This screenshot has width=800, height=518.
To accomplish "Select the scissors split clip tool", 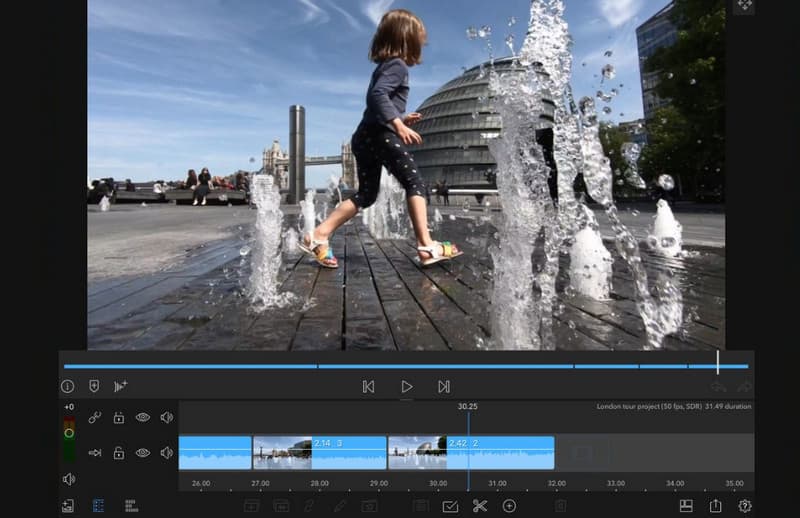I will pyautogui.click(x=480, y=506).
